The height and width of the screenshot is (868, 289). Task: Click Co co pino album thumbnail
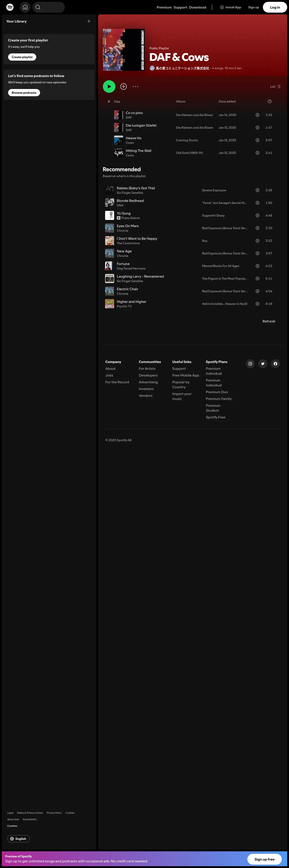(118, 115)
